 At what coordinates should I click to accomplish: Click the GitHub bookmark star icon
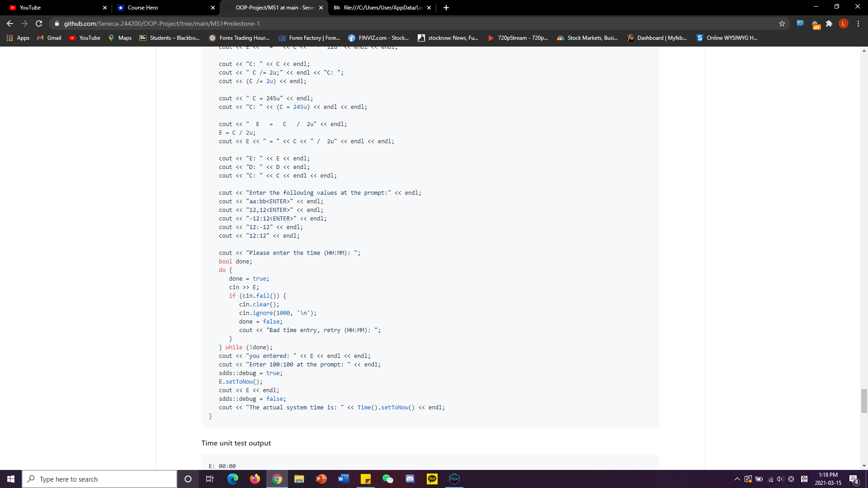point(782,23)
